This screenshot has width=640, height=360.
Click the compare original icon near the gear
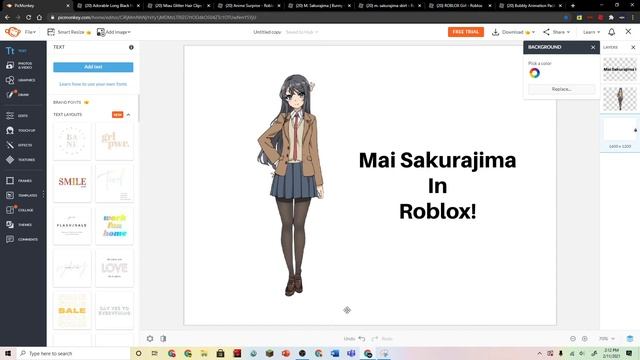pyautogui.click(x=163, y=338)
